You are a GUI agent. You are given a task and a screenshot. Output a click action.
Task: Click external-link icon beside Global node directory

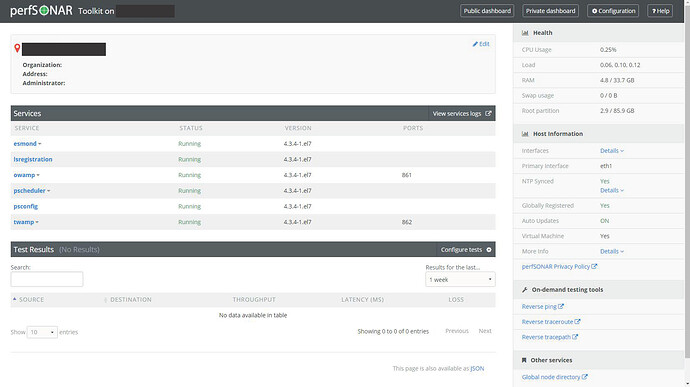click(x=584, y=377)
